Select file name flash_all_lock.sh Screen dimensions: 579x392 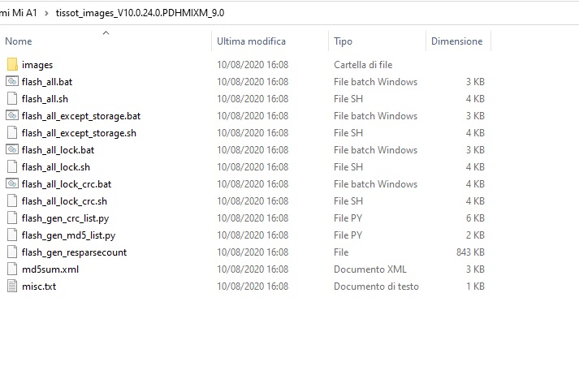[x=56, y=167]
